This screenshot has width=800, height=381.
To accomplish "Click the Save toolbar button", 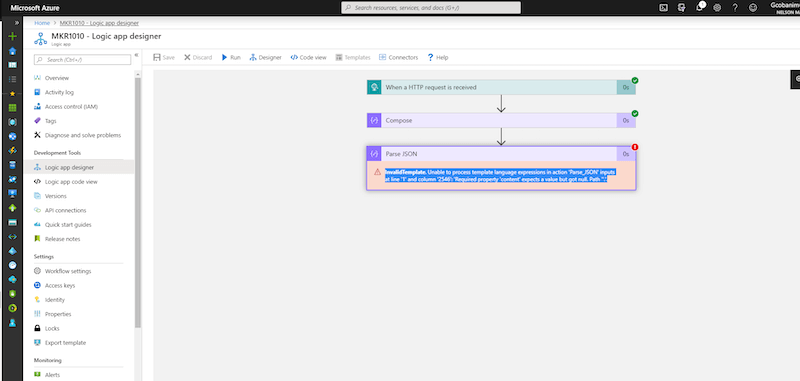I will (x=164, y=58).
